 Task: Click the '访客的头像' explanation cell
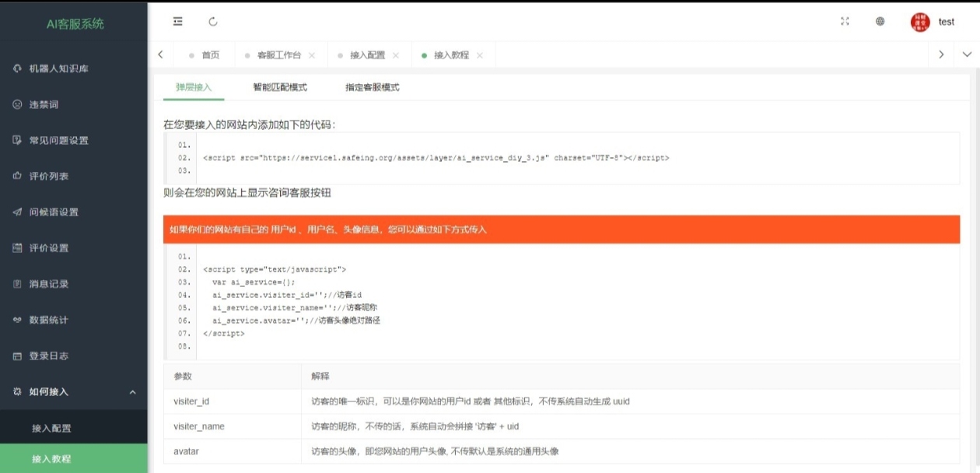(x=631, y=451)
